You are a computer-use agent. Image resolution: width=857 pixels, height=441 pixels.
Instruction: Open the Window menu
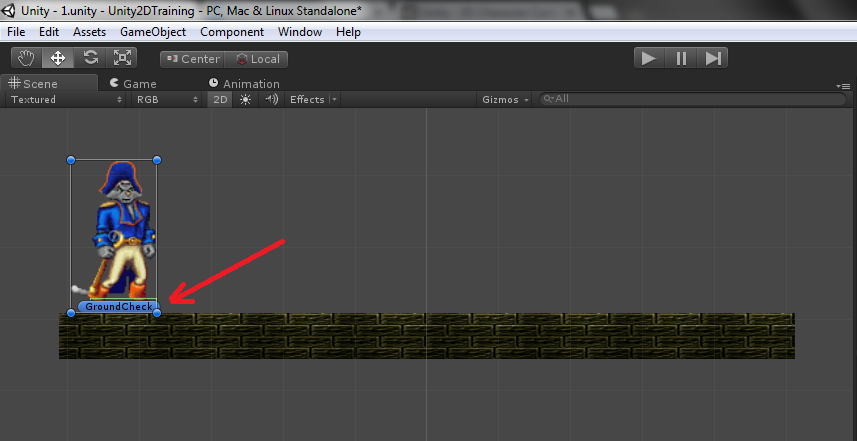coord(300,32)
